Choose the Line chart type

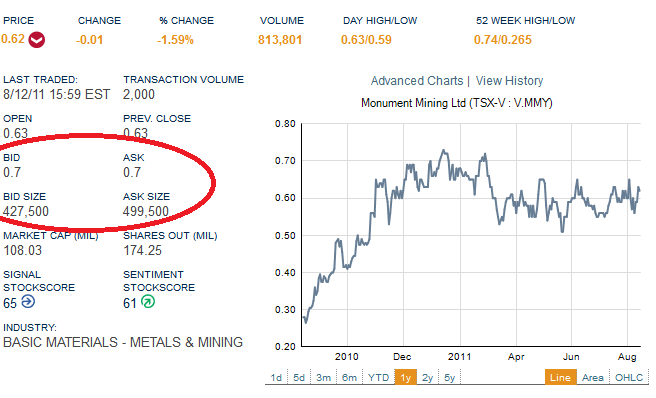click(560, 377)
